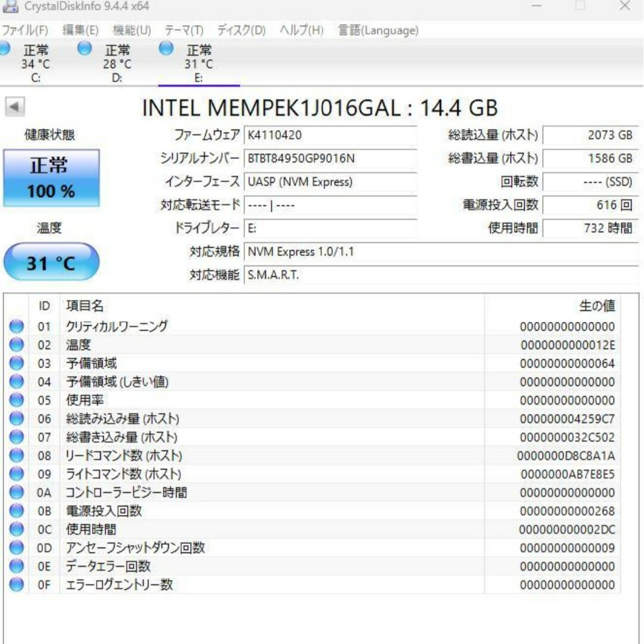Select raw value 000000000012E
The height and width of the screenshot is (644, 644).
(x=568, y=345)
